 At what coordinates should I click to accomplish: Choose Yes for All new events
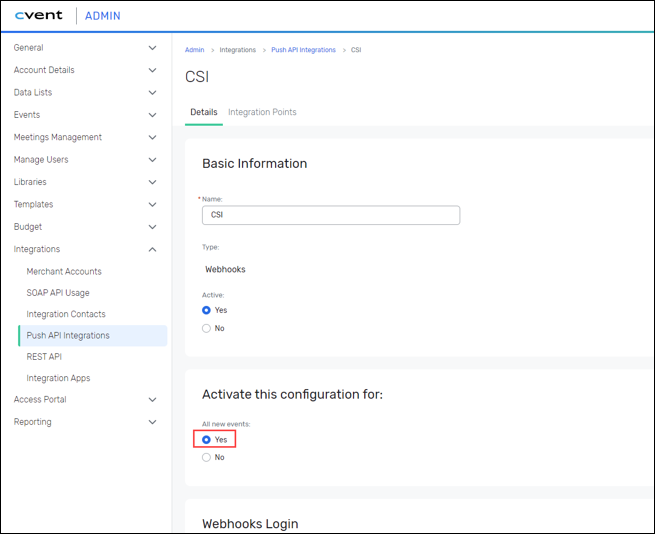coord(207,440)
